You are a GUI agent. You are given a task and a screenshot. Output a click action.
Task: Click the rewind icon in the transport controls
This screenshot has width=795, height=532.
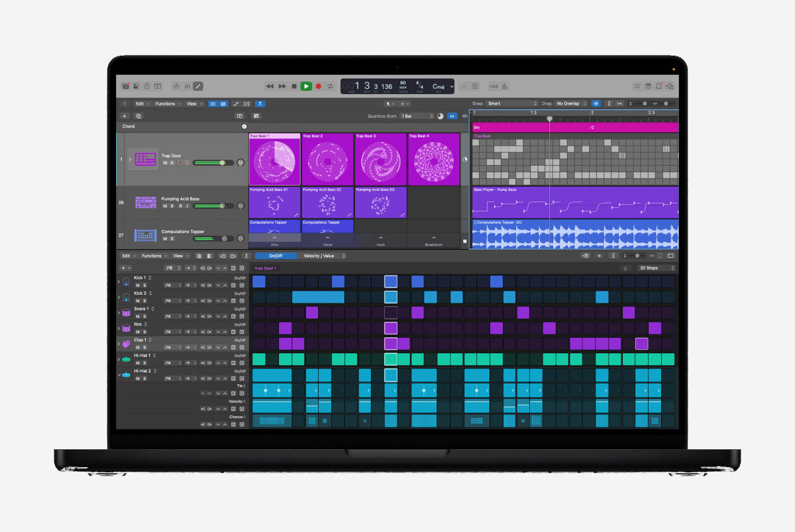(269, 86)
